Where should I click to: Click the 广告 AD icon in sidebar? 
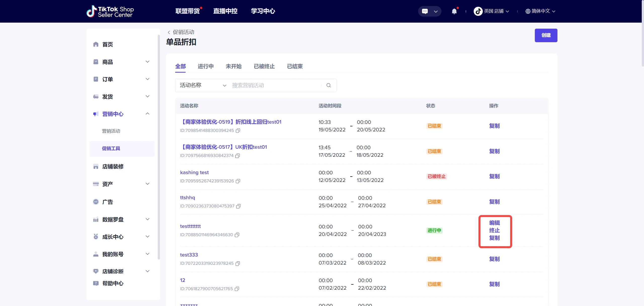click(96, 202)
